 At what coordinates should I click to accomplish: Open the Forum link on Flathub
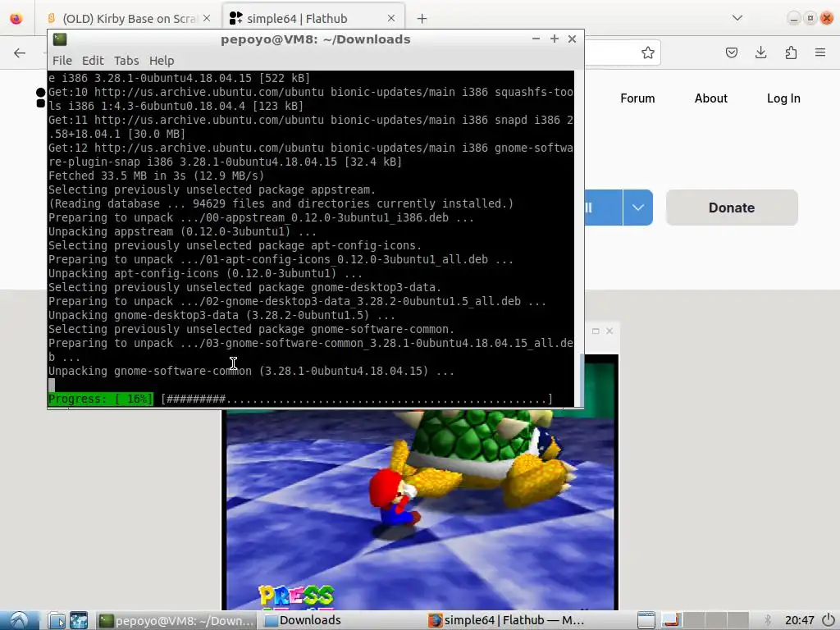pos(637,98)
